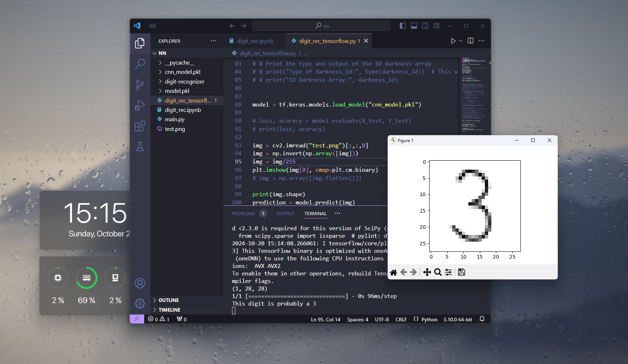
Task: Toggle the secondary side bar layout
Action: 425,26
